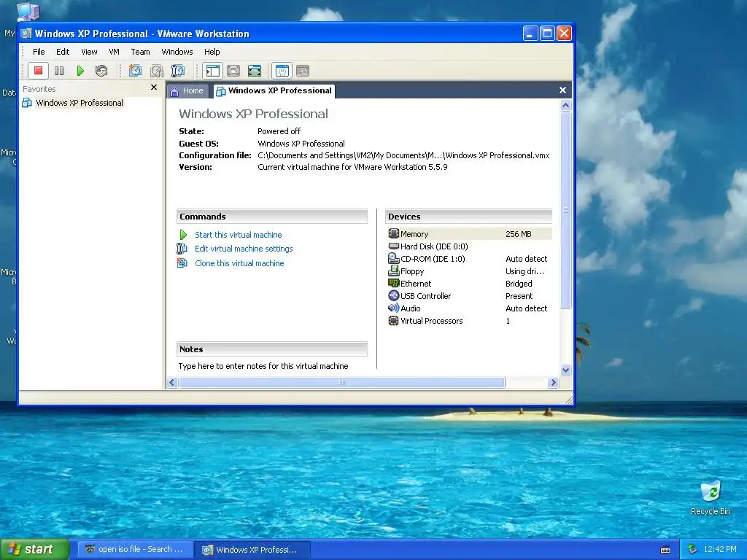Viewport: 747px width, 560px height.
Task: Click the red Power Off toolbar button
Action: [38, 71]
